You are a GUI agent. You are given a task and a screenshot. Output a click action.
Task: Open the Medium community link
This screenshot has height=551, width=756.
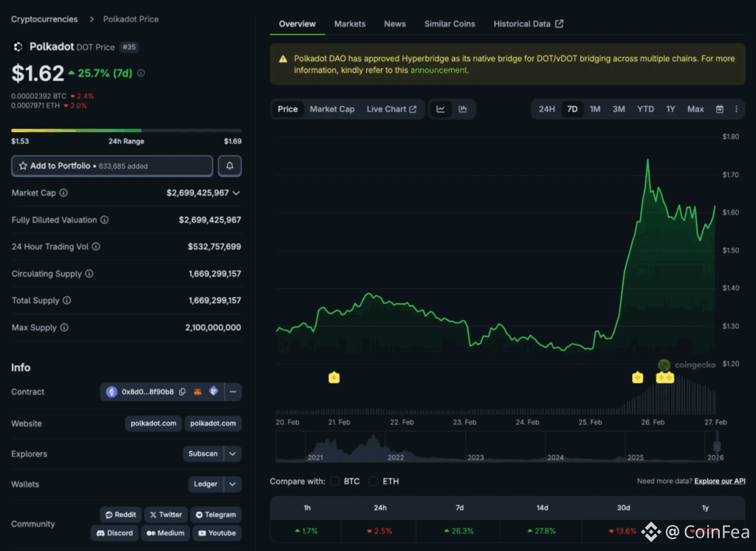165,533
